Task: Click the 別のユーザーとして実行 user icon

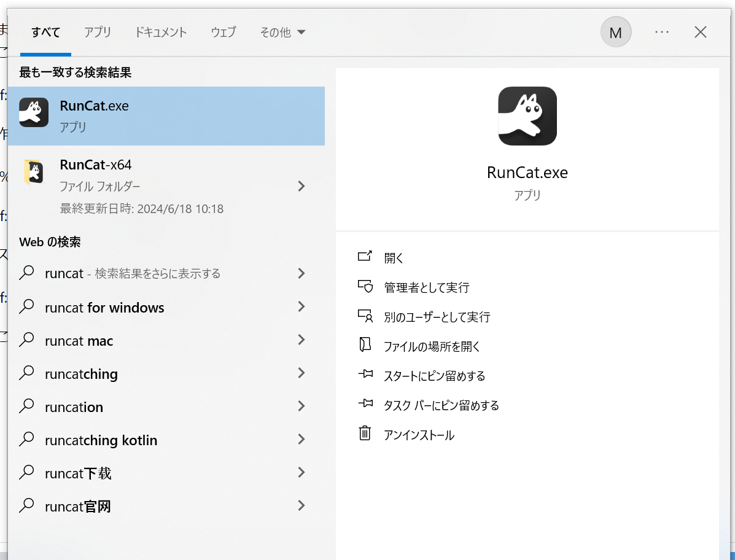Action: click(x=365, y=316)
